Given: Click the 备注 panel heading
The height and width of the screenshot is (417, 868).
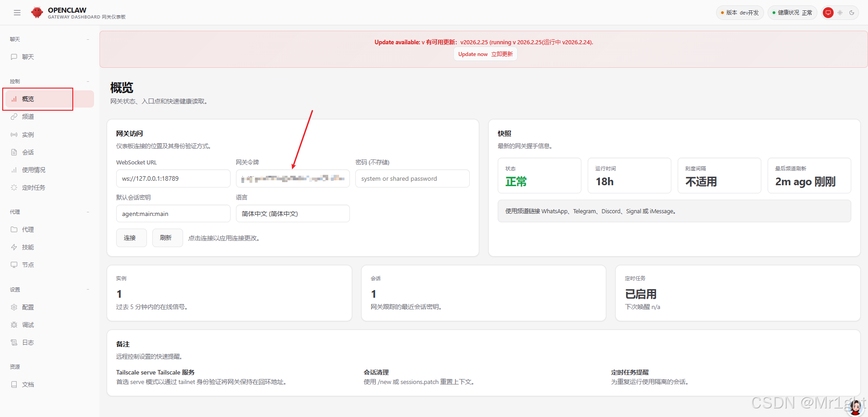Looking at the screenshot, I should click(x=123, y=344).
